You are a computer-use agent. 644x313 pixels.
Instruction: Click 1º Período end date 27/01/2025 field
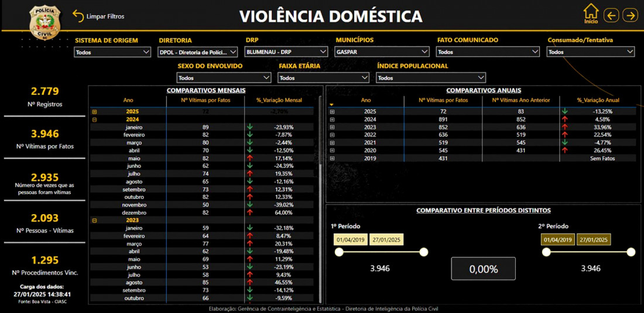[386, 239]
